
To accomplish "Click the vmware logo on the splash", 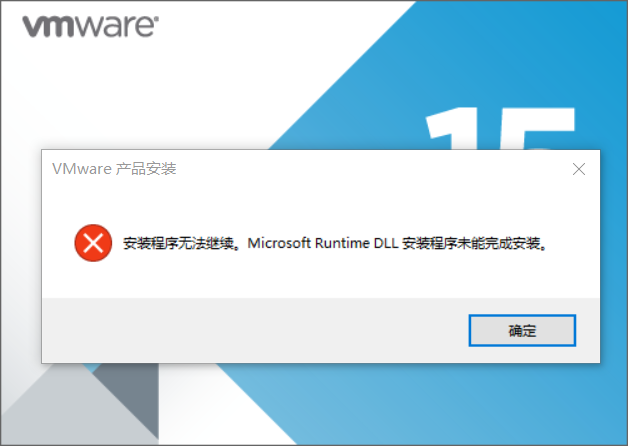I will (91, 26).
